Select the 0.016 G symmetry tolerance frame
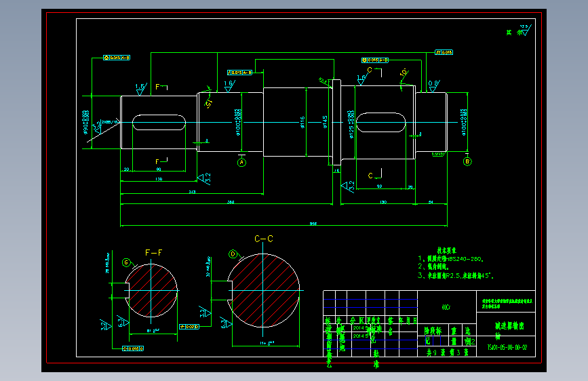 pos(133,348)
